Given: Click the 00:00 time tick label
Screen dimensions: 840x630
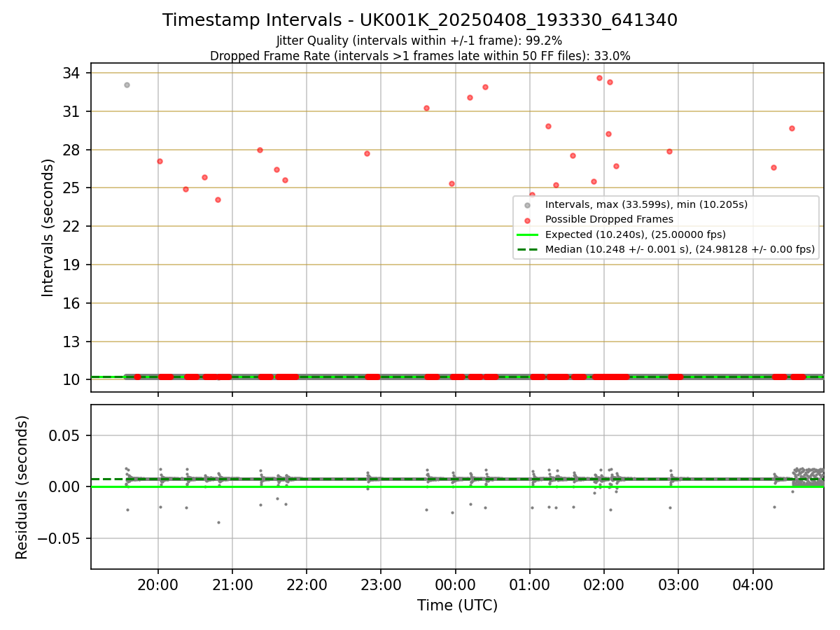Looking at the screenshot, I should (x=456, y=585).
